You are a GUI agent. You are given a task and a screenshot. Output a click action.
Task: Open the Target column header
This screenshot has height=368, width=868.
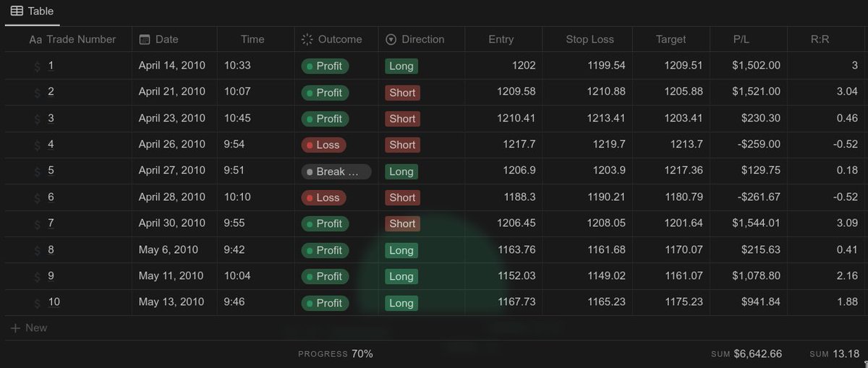(671, 39)
